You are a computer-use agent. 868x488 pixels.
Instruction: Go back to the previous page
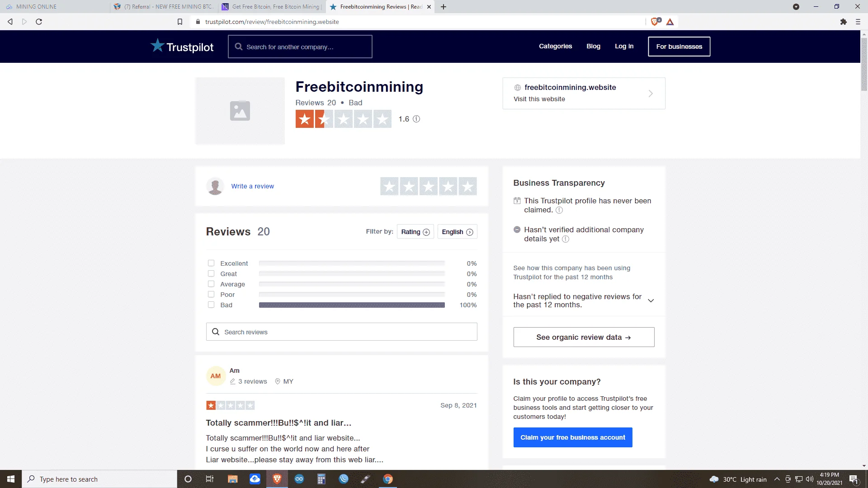coord(10,22)
